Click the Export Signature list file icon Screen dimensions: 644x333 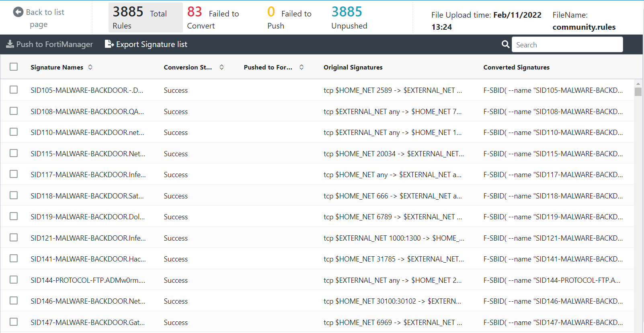[109, 44]
